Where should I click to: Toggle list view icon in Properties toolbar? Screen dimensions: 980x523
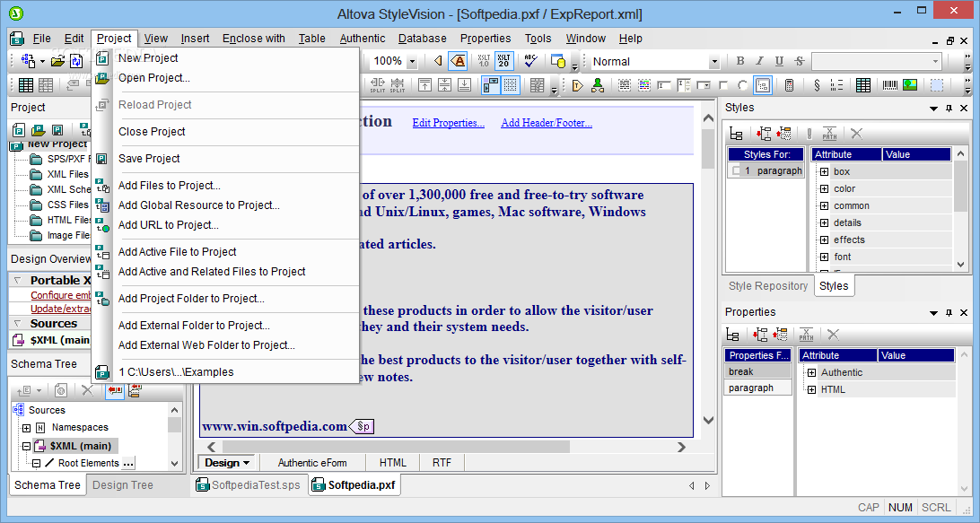(732, 335)
